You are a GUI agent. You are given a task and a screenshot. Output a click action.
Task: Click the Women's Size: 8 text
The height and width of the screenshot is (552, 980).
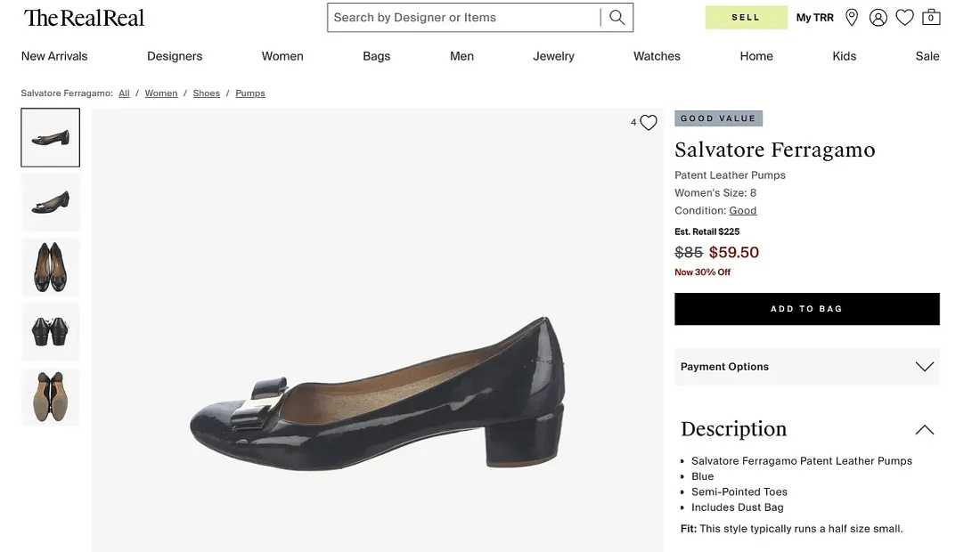[x=715, y=193]
